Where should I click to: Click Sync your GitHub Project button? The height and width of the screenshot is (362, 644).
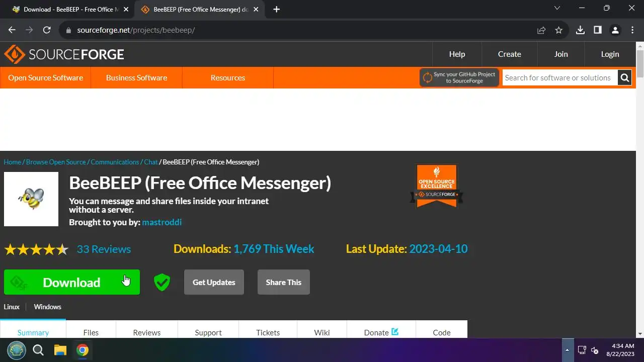click(459, 78)
